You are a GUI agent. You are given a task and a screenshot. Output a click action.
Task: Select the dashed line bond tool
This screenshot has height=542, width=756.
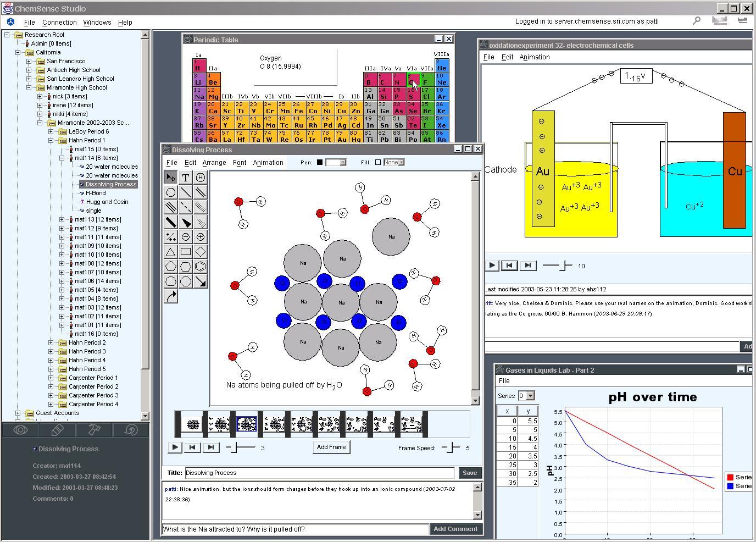click(x=186, y=207)
